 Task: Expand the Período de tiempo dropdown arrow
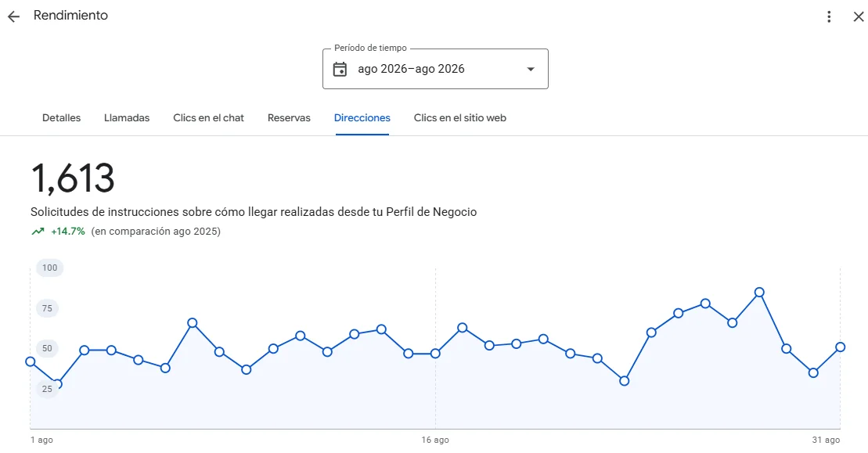[x=531, y=69]
